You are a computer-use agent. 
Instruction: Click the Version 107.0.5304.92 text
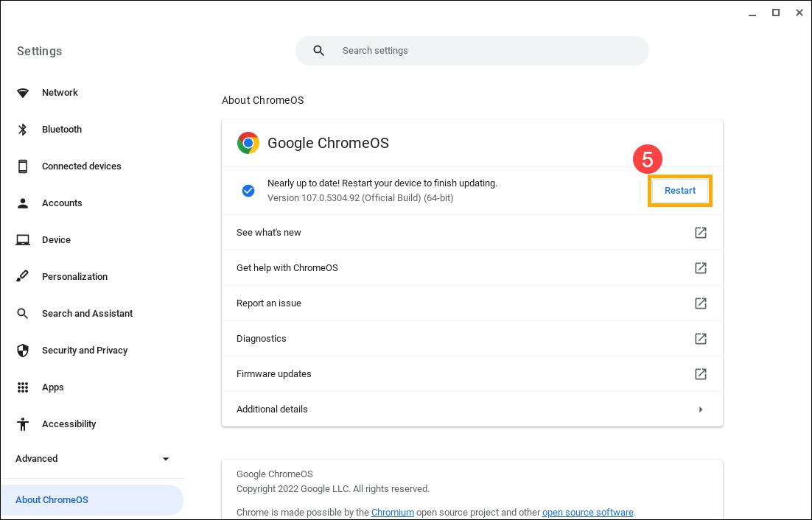coord(360,197)
